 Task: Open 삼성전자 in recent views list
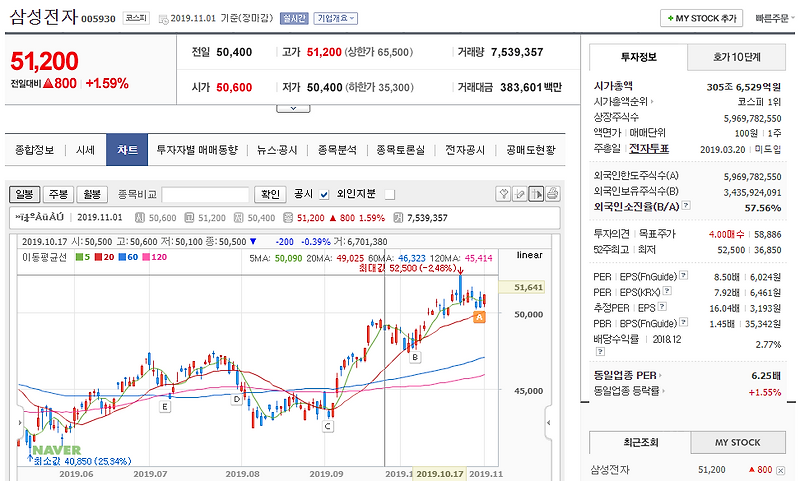point(610,469)
